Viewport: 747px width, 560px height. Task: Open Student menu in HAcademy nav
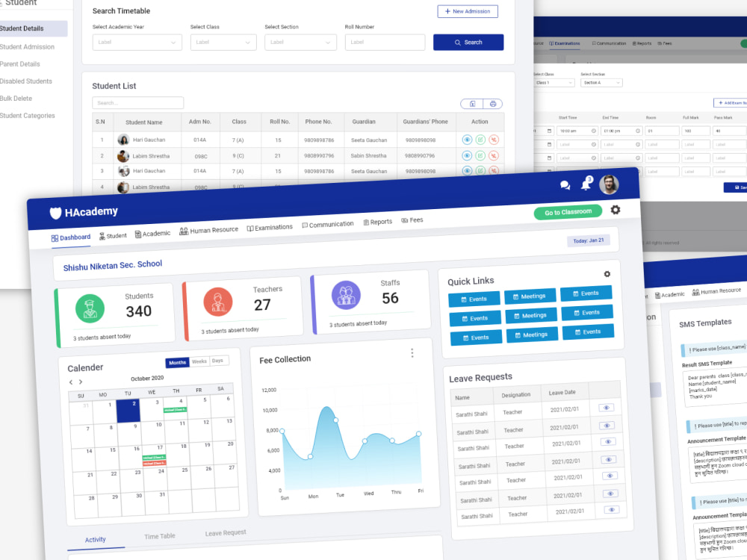113,236
